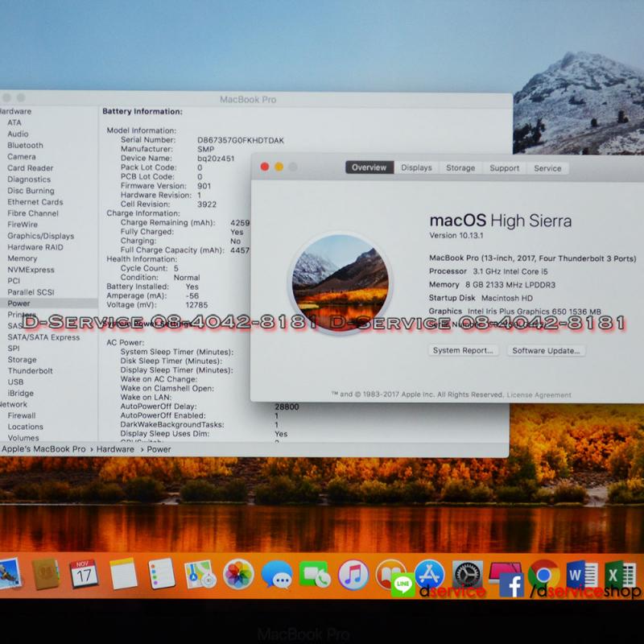Select Audio in the sidebar
Screen dimensions: 644x644
pos(18,134)
